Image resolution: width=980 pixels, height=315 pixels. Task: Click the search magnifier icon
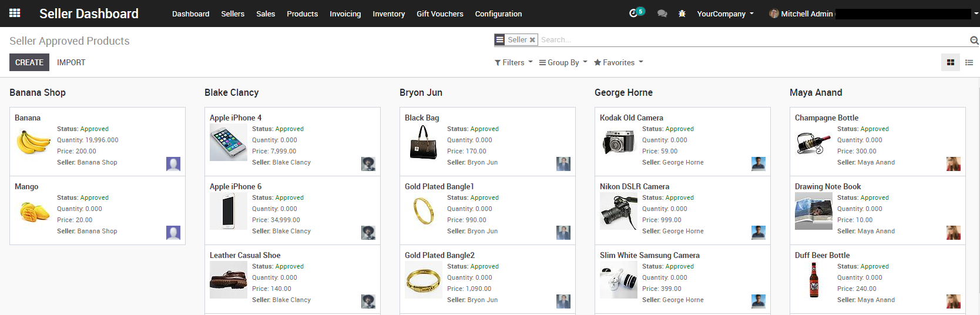click(x=974, y=40)
